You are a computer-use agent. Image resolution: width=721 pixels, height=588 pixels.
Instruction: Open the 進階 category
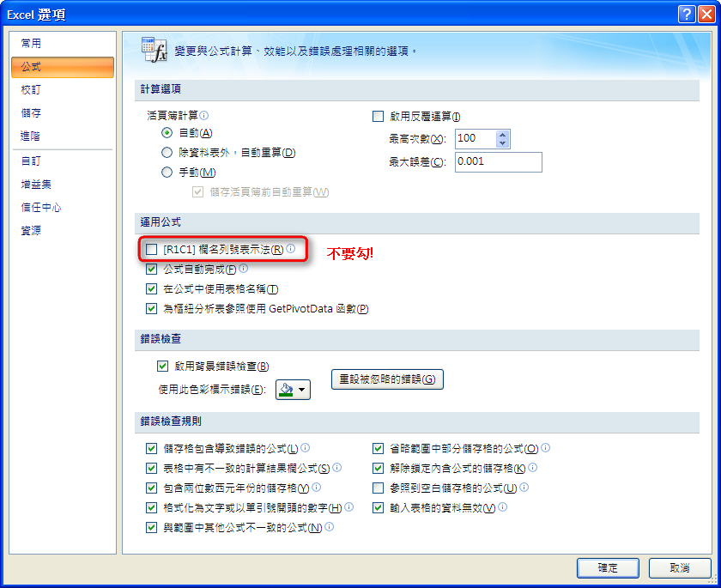point(62,136)
